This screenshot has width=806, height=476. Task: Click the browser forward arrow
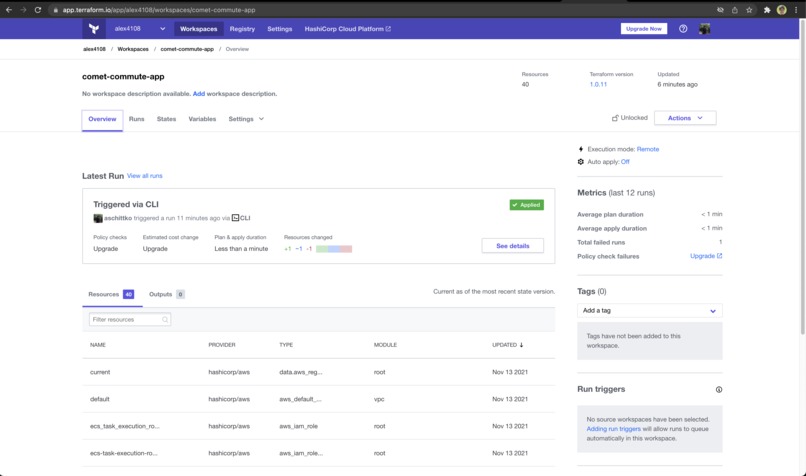point(23,10)
